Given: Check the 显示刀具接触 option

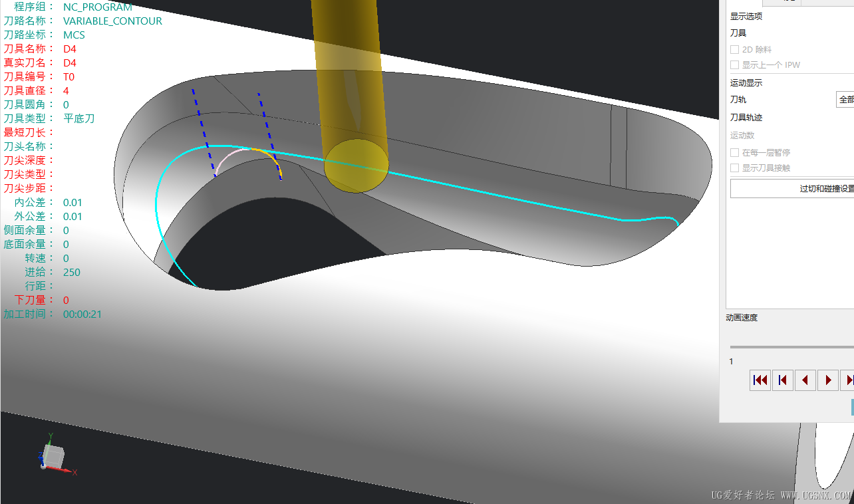Looking at the screenshot, I should pos(735,168).
